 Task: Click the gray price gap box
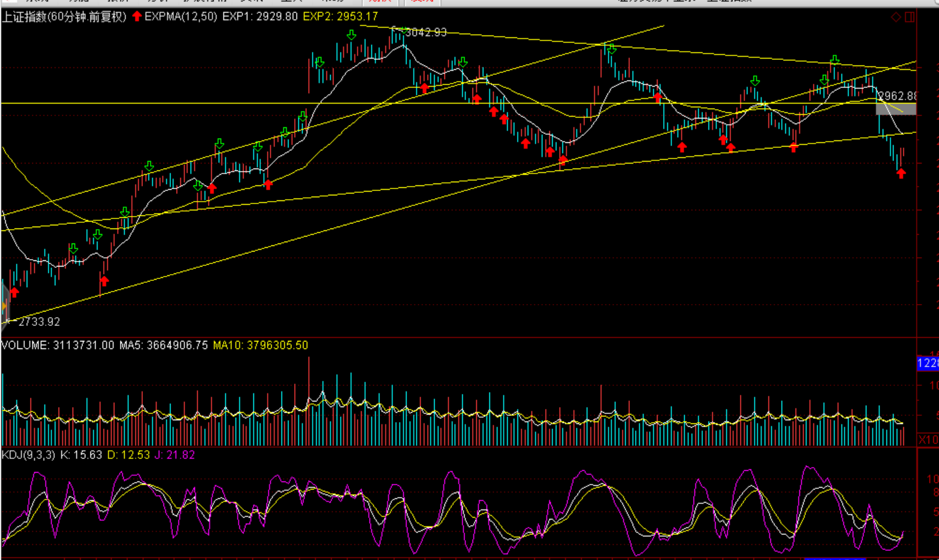coord(896,109)
